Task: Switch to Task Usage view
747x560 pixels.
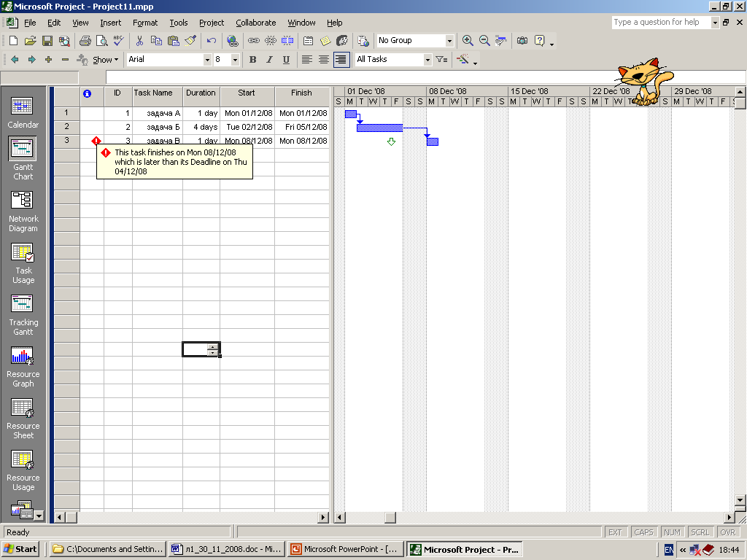Action: [x=23, y=263]
